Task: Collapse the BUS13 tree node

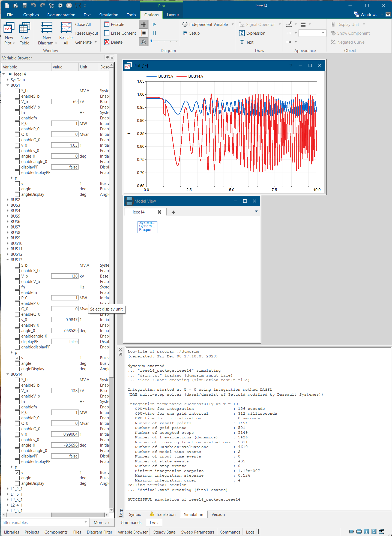Action: coord(8,260)
